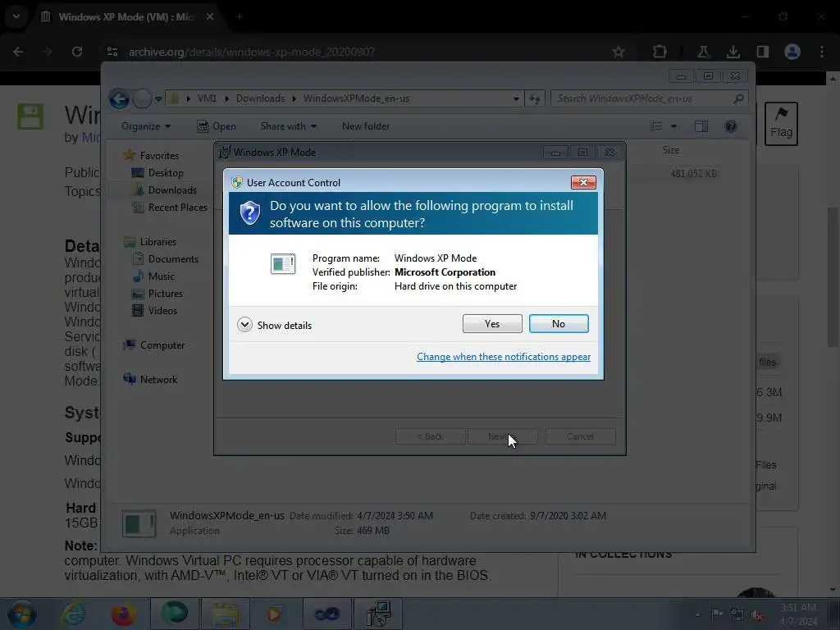Open Change when these notifications appear link
Viewport: 840px width, 630px height.
[x=504, y=357]
